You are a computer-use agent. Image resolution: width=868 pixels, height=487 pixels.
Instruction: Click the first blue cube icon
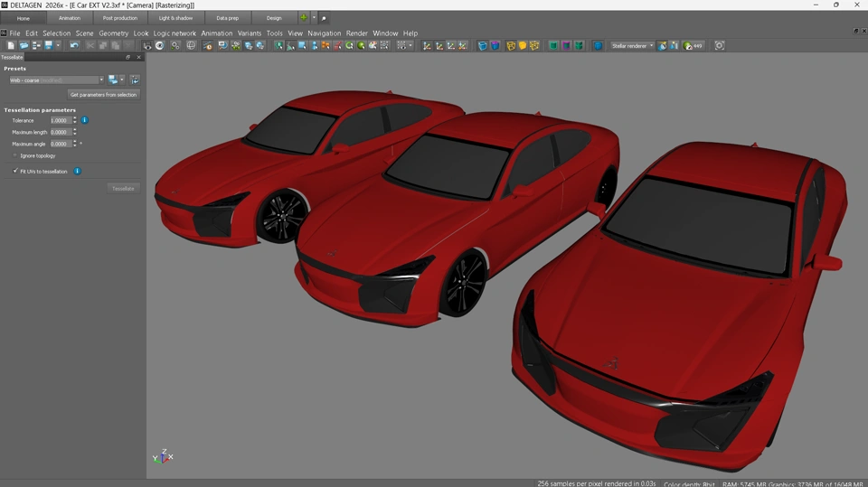tap(482, 45)
